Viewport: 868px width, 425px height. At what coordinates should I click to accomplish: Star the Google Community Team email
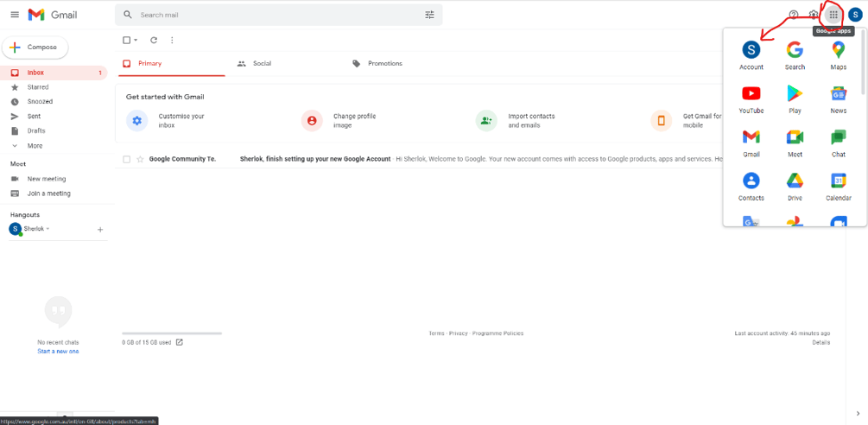[140, 159]
